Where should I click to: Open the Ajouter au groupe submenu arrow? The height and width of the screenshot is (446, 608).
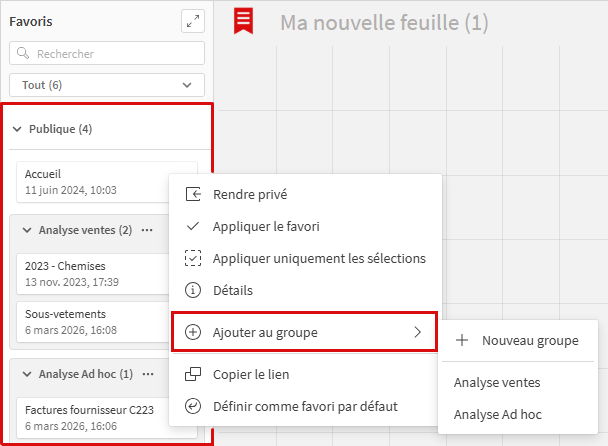417,332
